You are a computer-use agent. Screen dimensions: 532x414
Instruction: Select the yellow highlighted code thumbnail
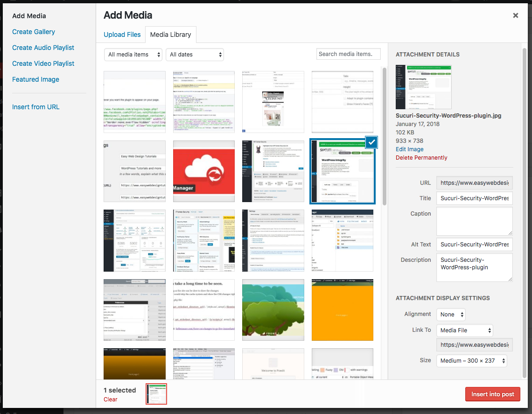coord(204,102)
